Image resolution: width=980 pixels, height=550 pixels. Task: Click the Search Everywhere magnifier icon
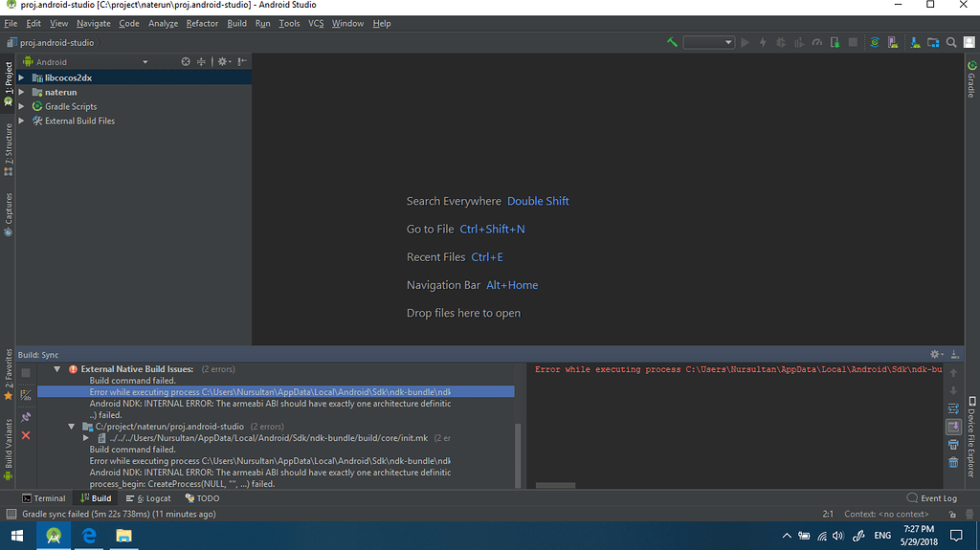(952, 42)
